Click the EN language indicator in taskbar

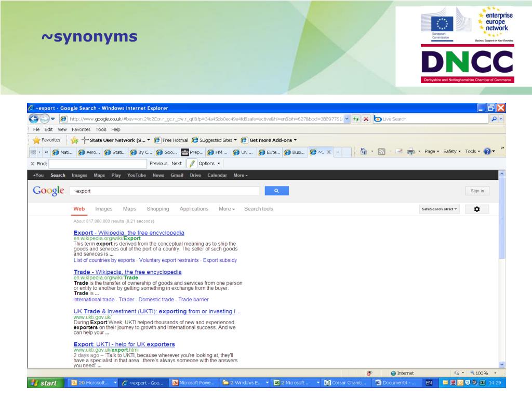429,383
